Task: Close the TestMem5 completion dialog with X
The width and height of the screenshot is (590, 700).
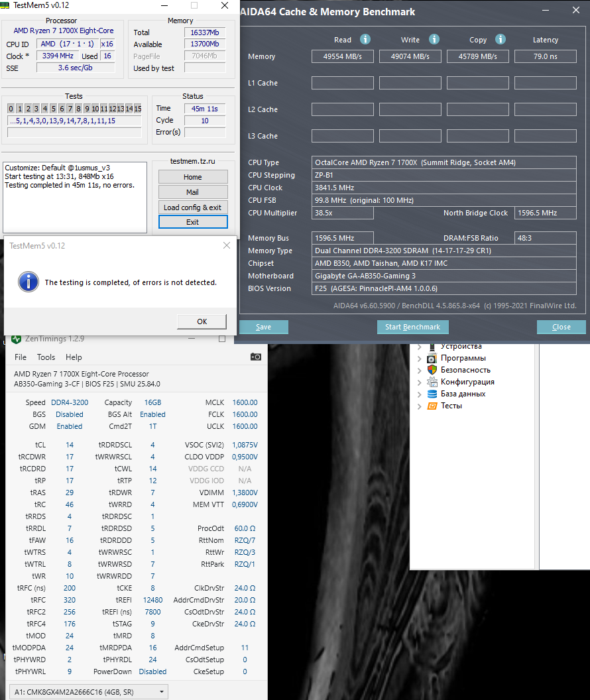Action: (227, 245)
